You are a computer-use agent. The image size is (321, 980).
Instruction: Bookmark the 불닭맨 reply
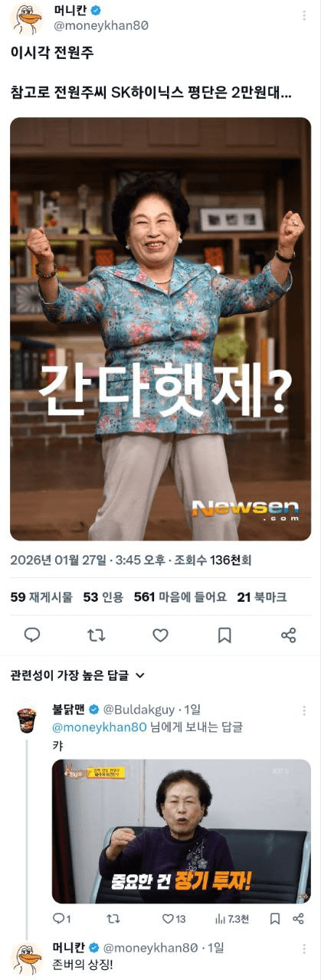point(275,918)
